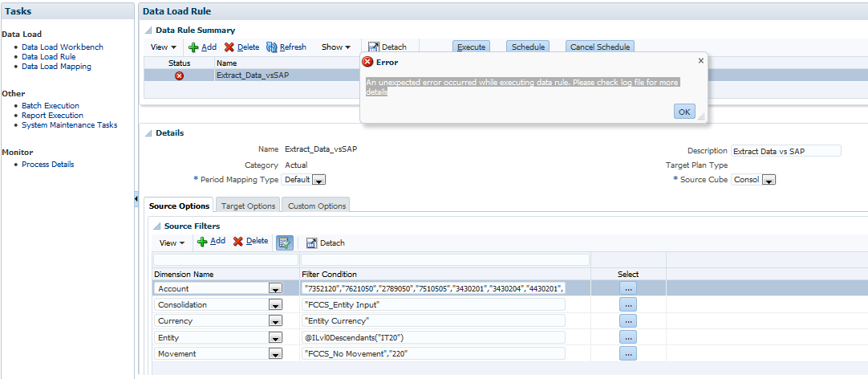
Task: Click the red error status icon for Extract_Data_vsSAP
Action: [x=179, y=76]
